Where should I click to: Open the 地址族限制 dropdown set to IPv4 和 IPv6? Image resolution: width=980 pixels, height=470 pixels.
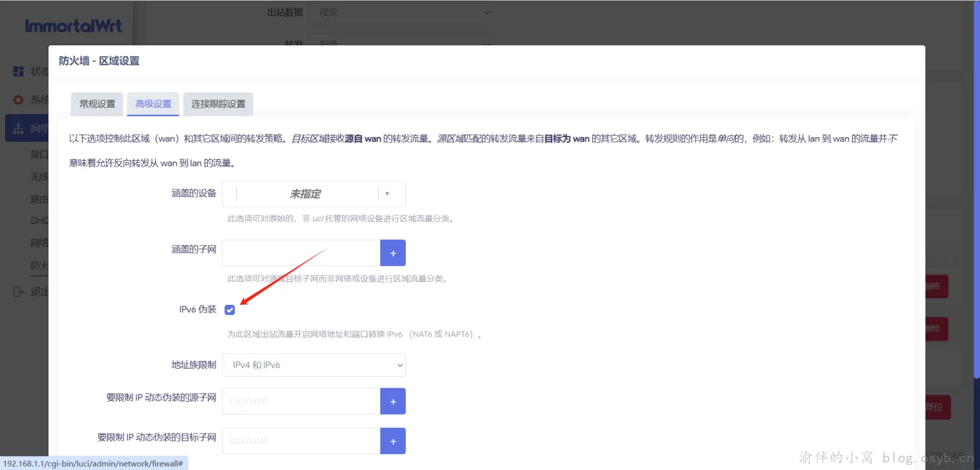coord(313,365)
